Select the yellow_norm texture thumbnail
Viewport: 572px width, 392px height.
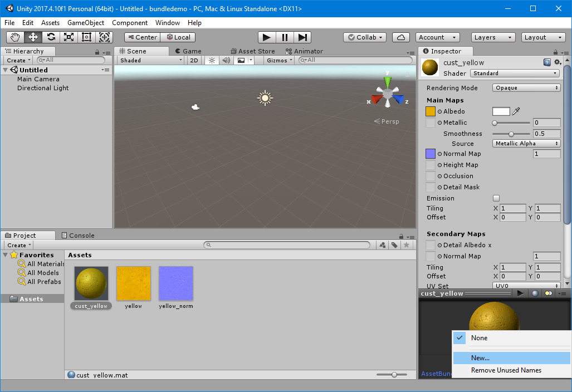(x=176, y=283)
